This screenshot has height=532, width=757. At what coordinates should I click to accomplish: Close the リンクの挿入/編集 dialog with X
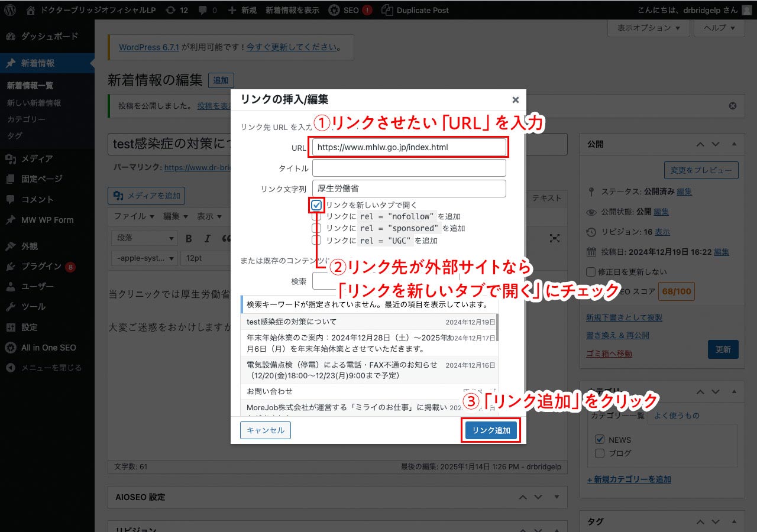515,100
